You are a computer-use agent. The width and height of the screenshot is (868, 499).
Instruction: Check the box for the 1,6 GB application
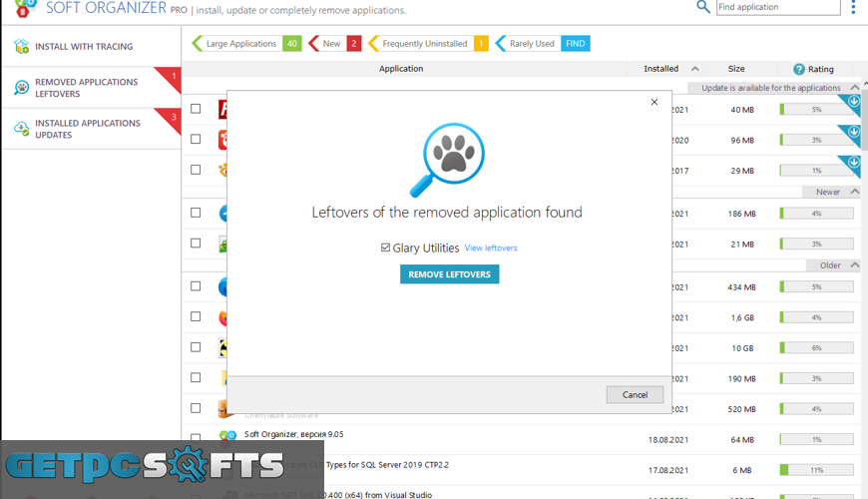(x=196, y=316)
